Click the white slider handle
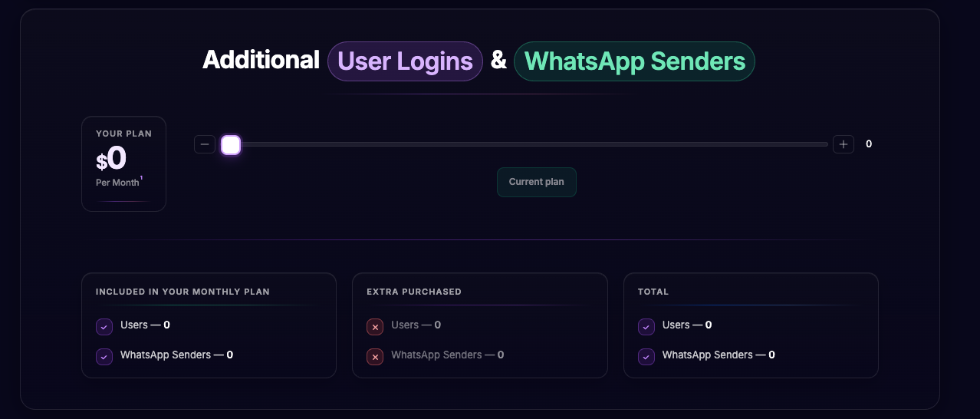Image resolution: width=980 pixels, height=419 pixels. pyautogui.click(x=231, y=144)
